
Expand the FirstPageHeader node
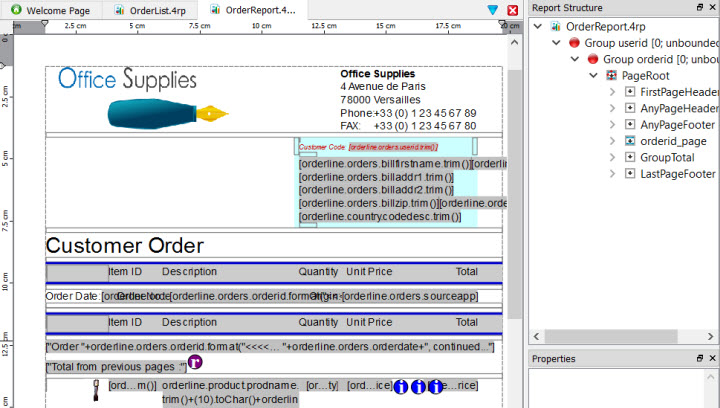(613, 92)
